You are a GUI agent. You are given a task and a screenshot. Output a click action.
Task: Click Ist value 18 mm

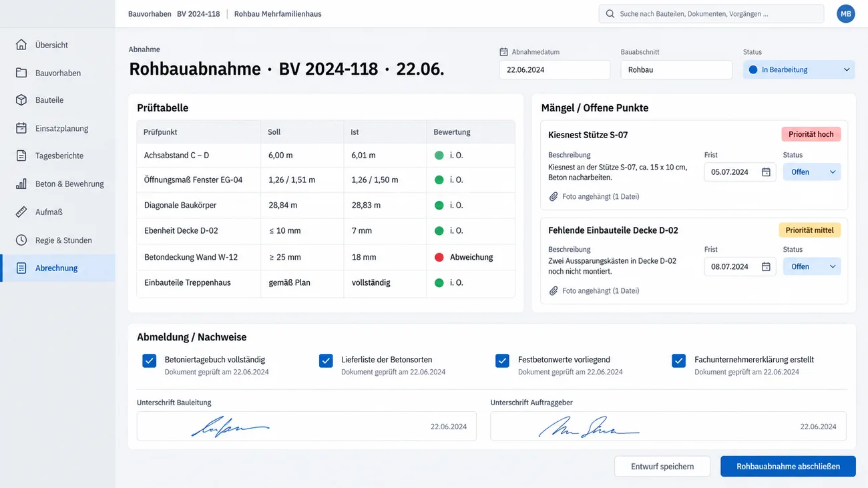(x=364, y=257)
